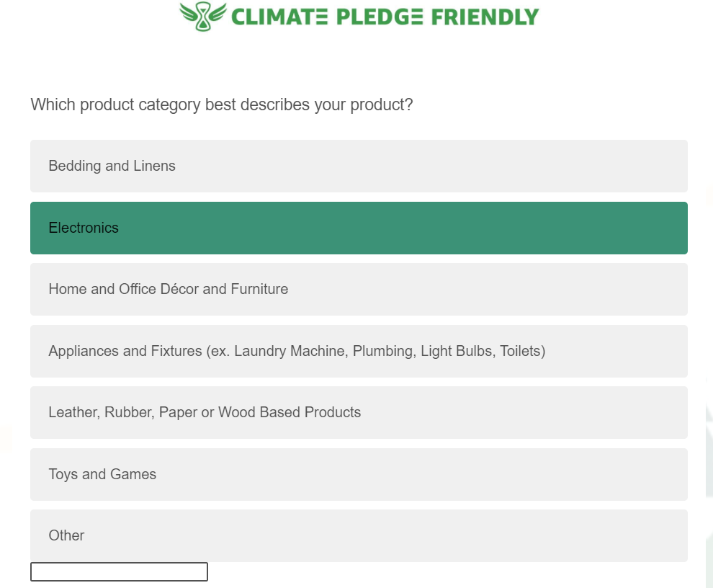Focus the blank input box at the bottom
713x588 pixels.
tap(119, 571)
